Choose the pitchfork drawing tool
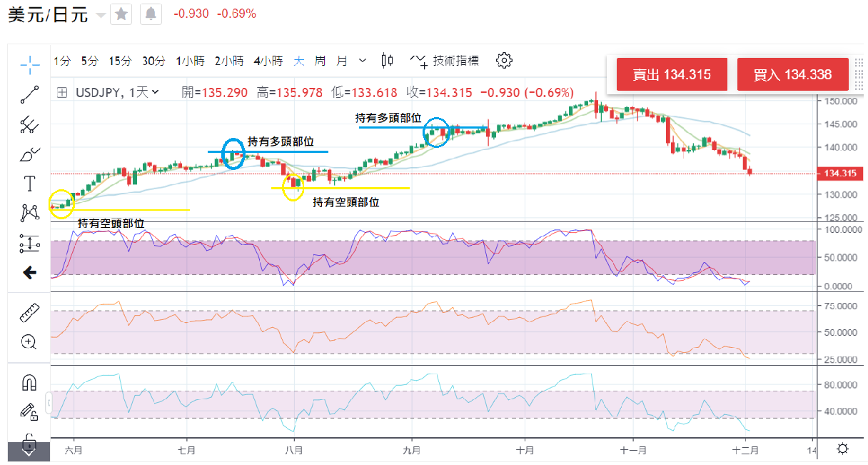This screenshot has height=465, width=868. point(30,124)
